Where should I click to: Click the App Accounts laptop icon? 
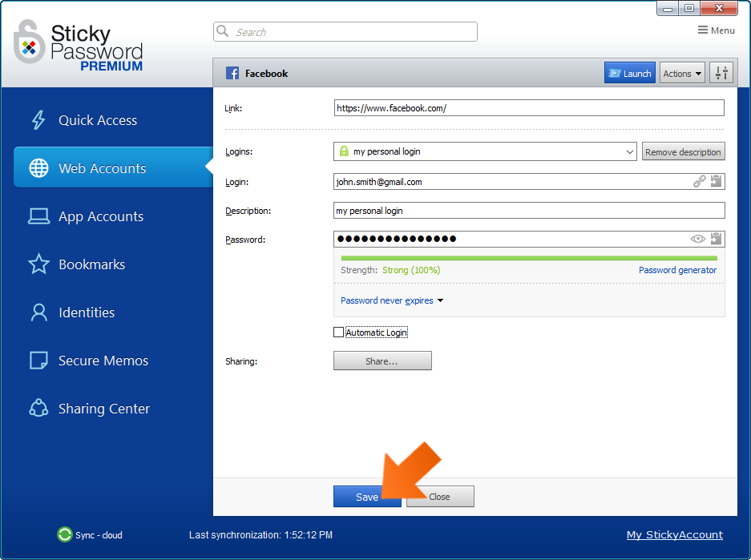(38, 216)
